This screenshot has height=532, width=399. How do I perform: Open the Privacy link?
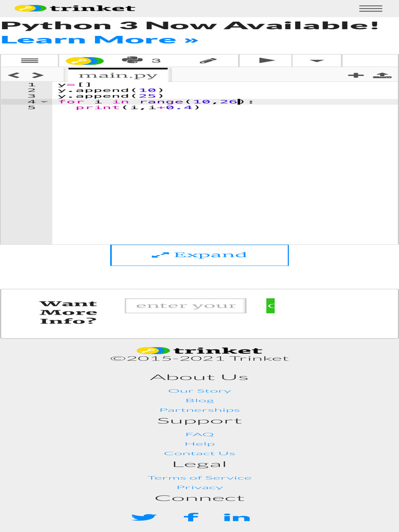(x=199, y=487)
